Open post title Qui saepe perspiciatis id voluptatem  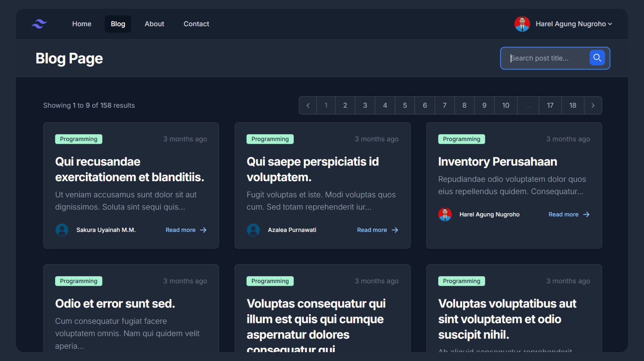coord(313,169)
